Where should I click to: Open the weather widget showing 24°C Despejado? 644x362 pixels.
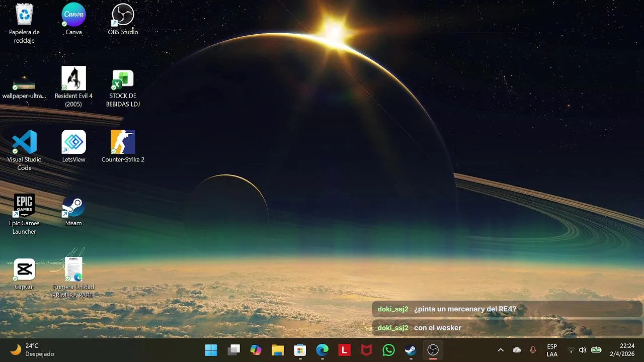pos(32,350)
